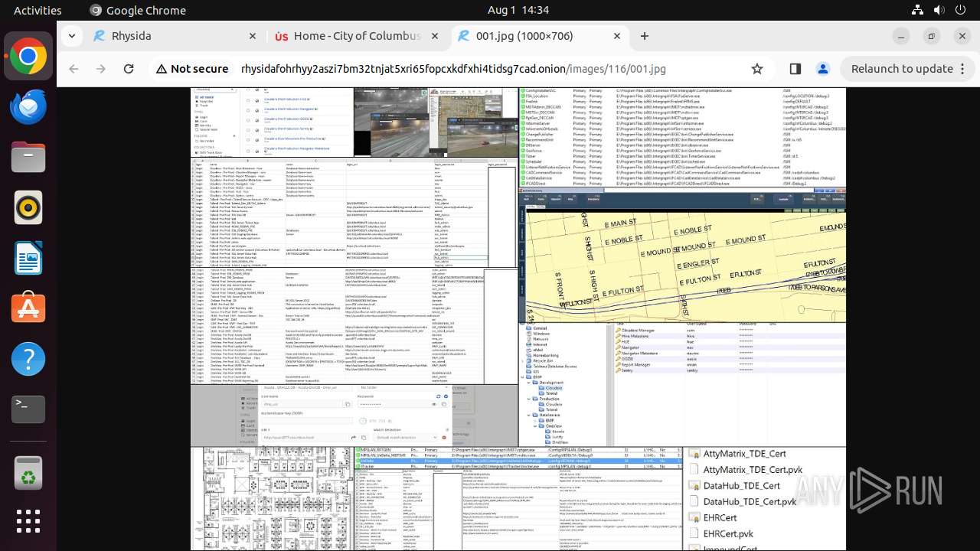Show Applications grid in the dock
Image resolution: width=980 pixels, height=551 pixels.
pyautogui.click(x=28, y=521)
